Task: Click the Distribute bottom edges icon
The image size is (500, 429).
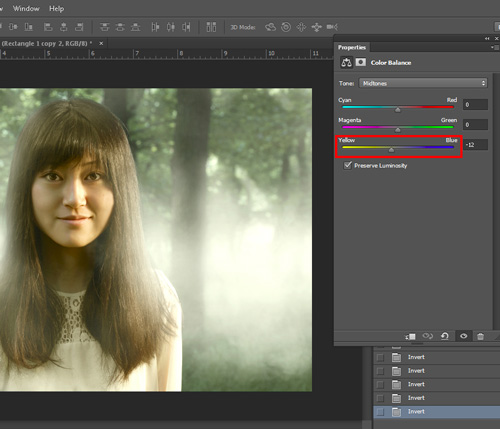Action: (x=135, y=27)
